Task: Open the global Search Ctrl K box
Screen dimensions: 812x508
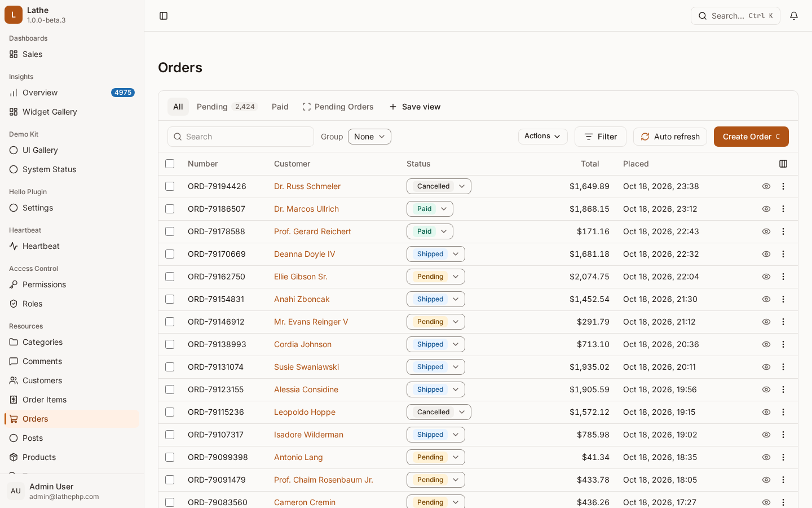Action: coord(735,16)
